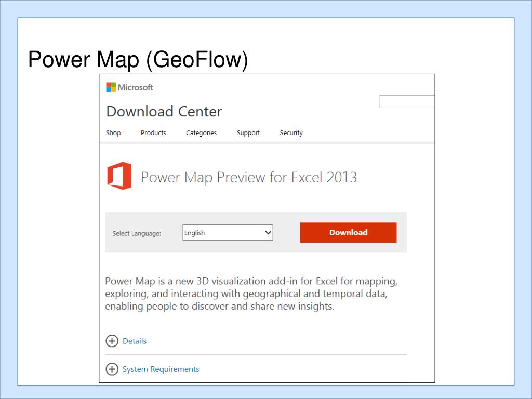Open the Products menu
This screenshot has width=532, height=399.
(153, 132)
